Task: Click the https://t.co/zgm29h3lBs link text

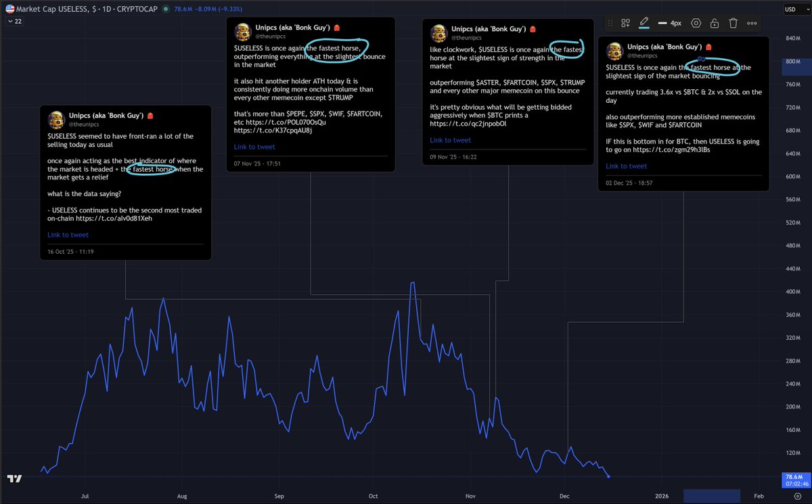Action: [x=672, y=150]
